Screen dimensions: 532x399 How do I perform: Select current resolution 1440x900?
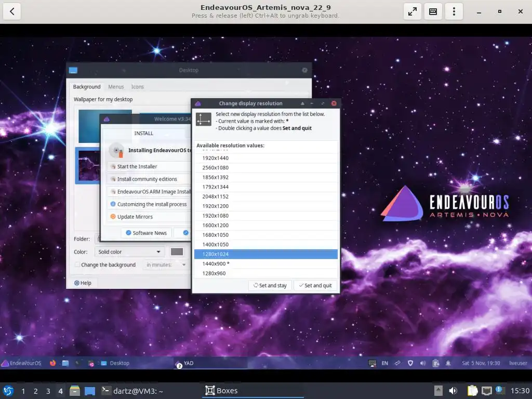265,263
